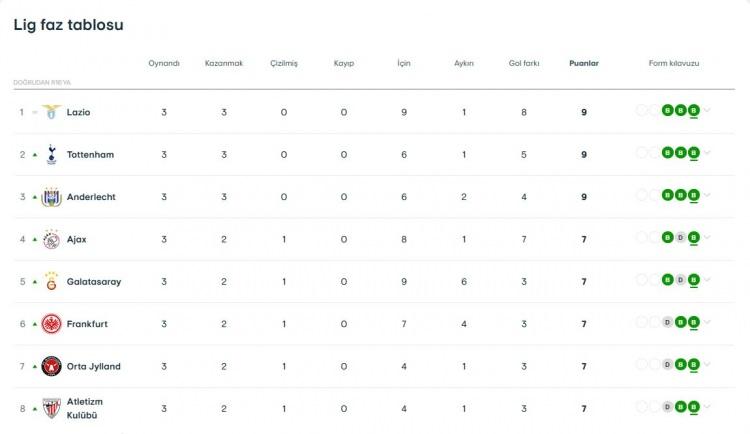Click the Atletizm Kulübü club crest
This screenshot has height=434, width=750.
[51, 408]
